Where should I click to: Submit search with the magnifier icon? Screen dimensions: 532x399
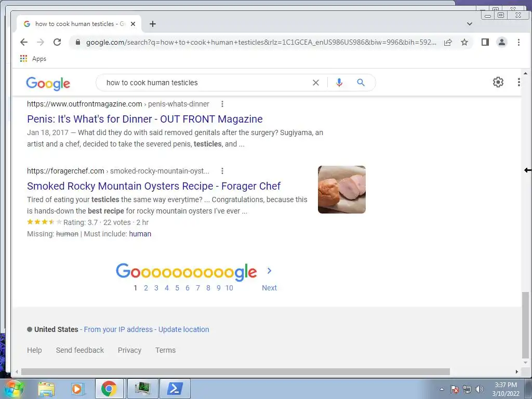[361, 83]
